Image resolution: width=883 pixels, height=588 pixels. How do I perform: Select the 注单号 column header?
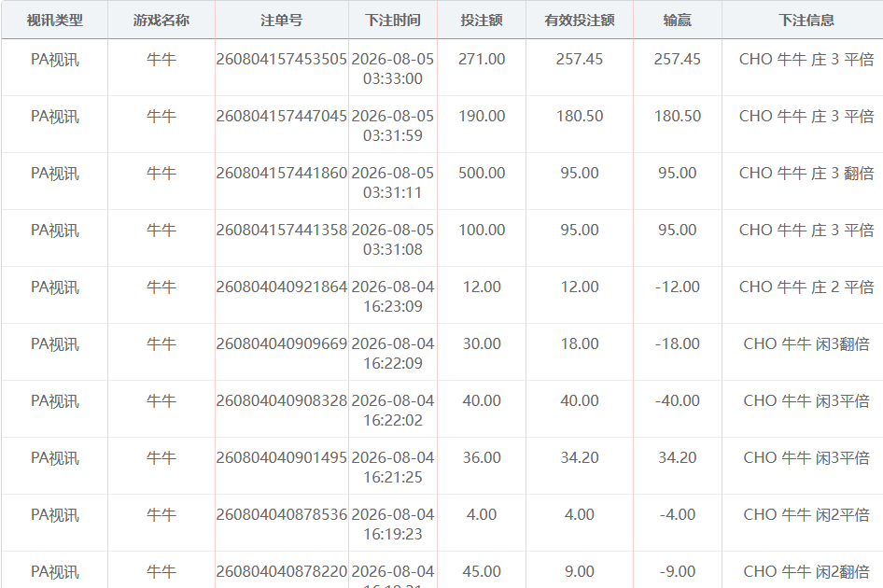(x=282, y=21)
